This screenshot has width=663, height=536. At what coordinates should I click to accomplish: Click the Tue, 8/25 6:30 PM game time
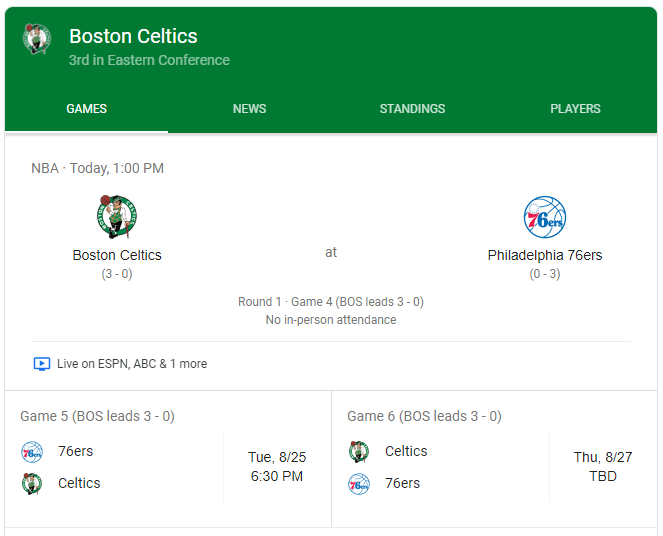[x=277, y=467]
